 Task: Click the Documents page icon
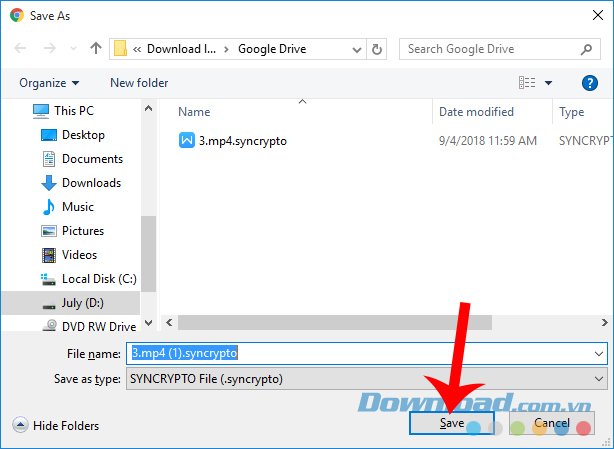pos(49,159)
